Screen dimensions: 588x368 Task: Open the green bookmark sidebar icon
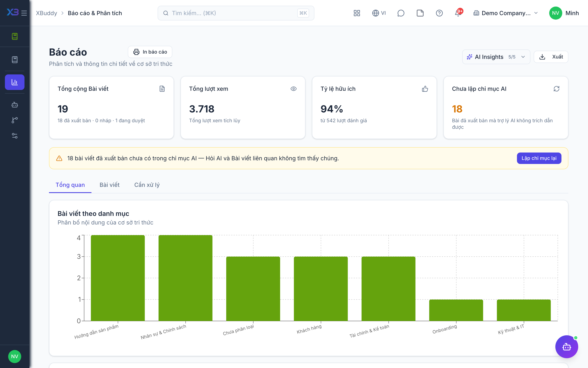14,36
